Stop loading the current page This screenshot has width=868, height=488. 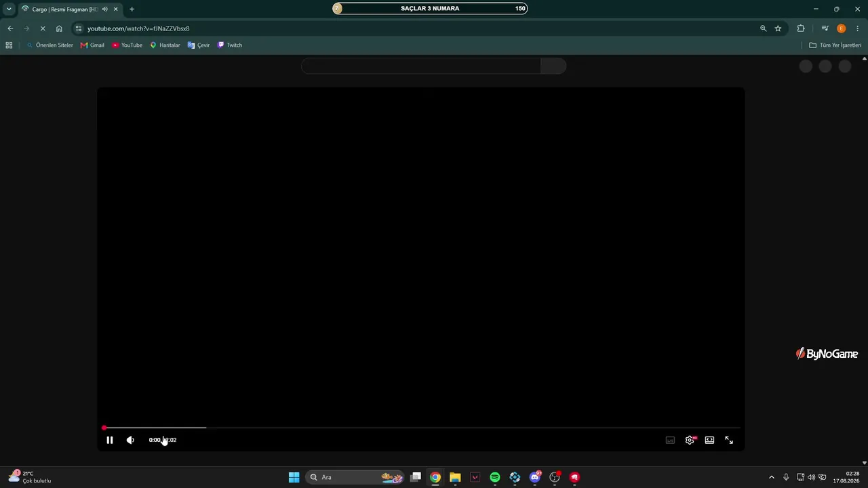coord(43,28)
